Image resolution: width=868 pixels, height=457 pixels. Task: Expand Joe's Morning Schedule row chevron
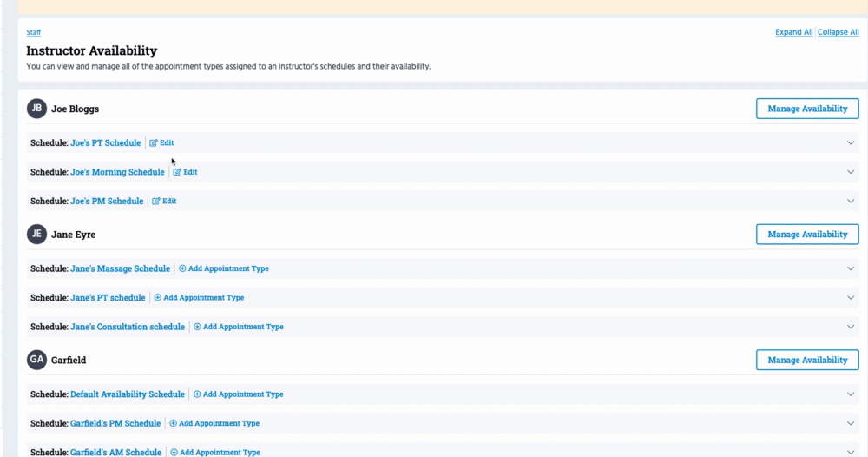click(851, 172)
